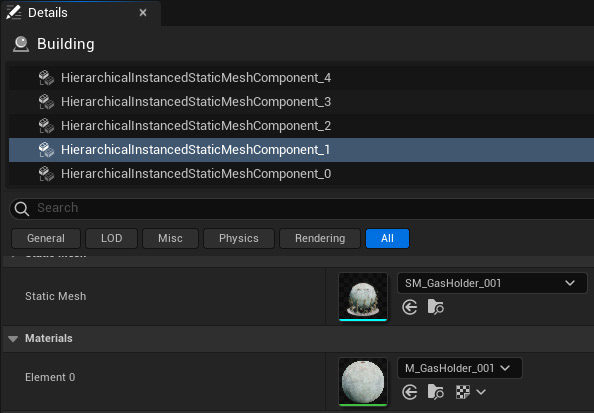Switch to the General filter

(46, 238)
